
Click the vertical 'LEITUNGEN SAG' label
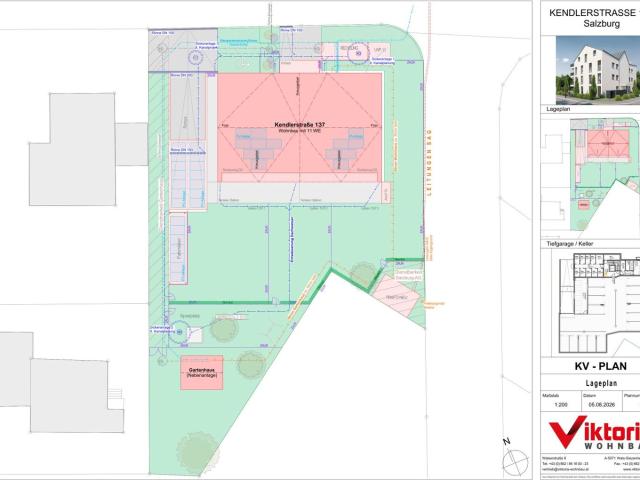(429, 162)
